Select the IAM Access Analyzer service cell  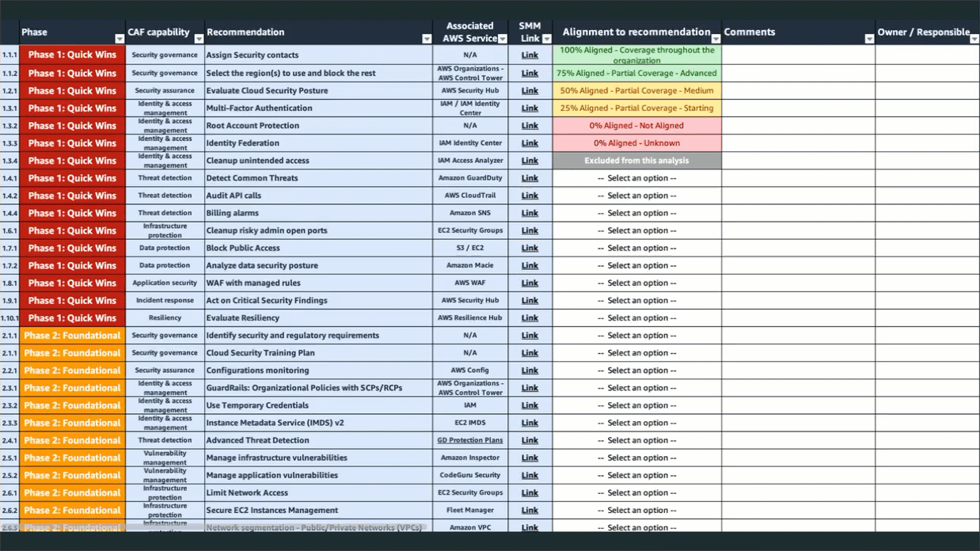pyautogui.click(x=470, y=161)
